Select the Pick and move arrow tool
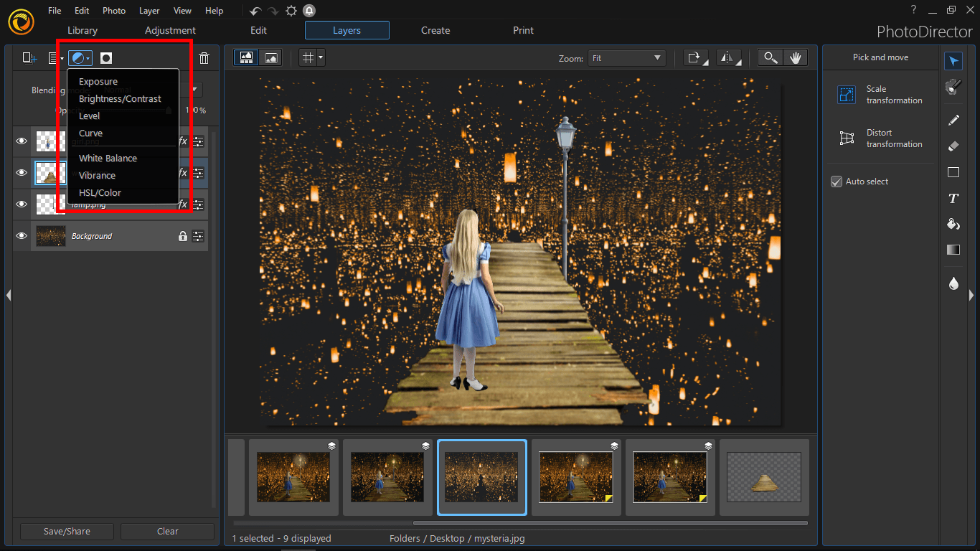 pyautogui.click(x=953, y=62)
